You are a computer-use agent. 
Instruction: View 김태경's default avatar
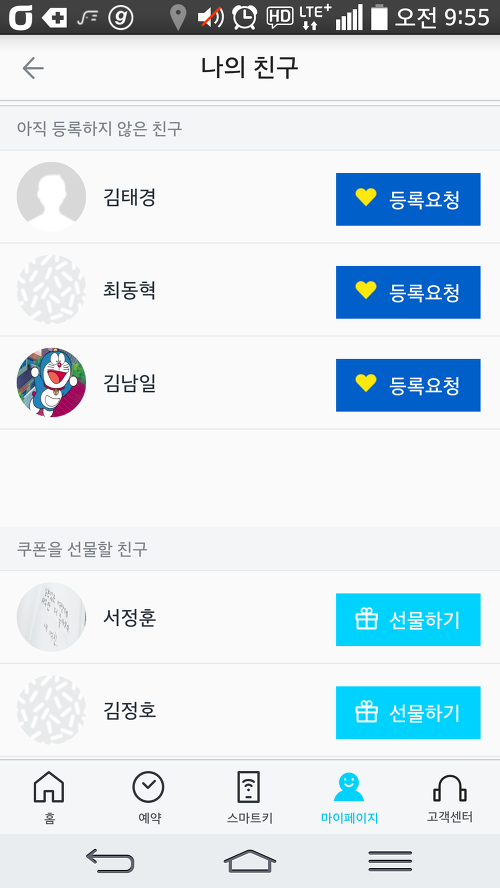52,197
